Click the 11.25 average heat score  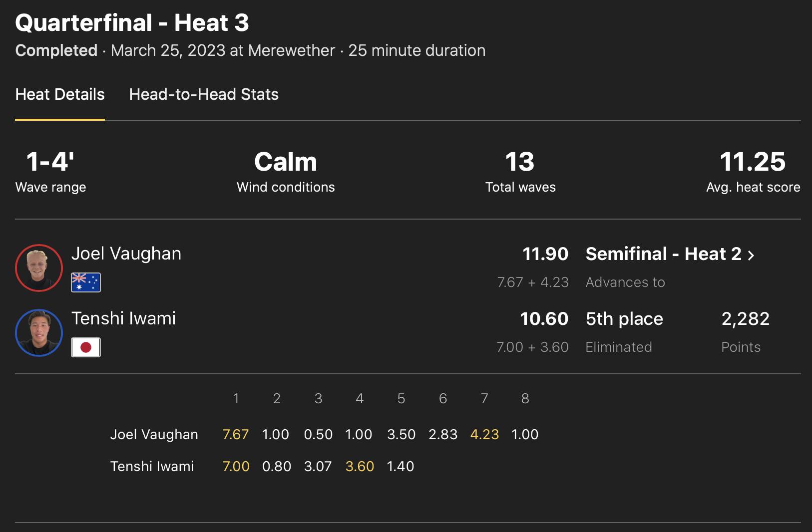[753, 162]
